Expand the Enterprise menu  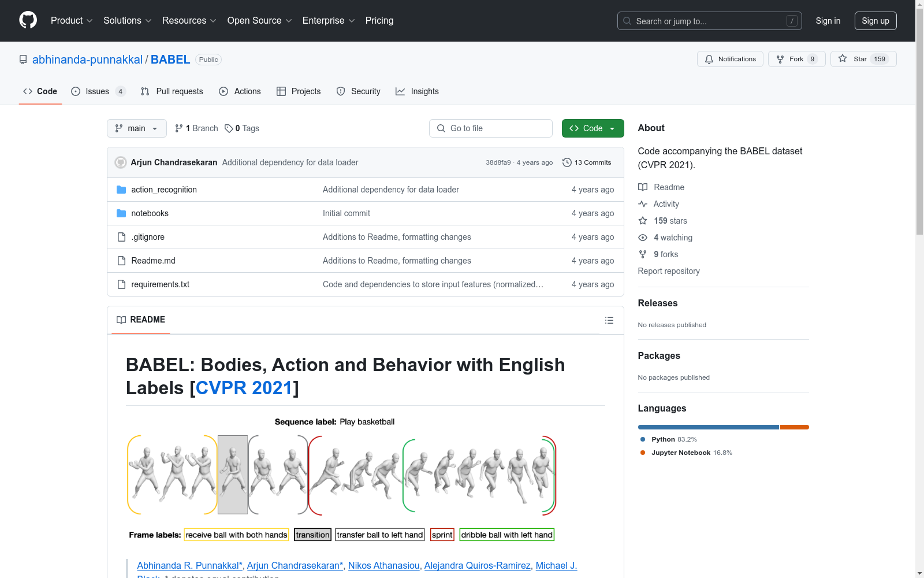coord(329,21)
